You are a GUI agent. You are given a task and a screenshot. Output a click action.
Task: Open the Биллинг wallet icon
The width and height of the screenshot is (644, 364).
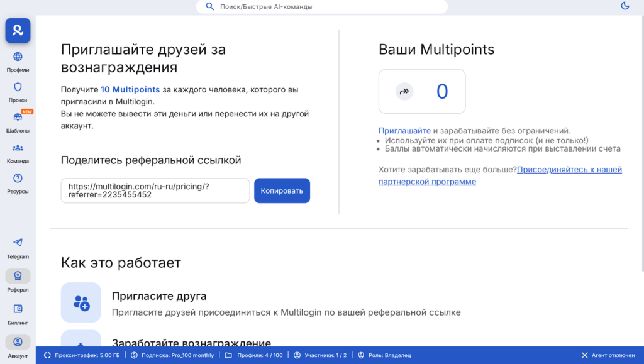[x=18, y=309]
